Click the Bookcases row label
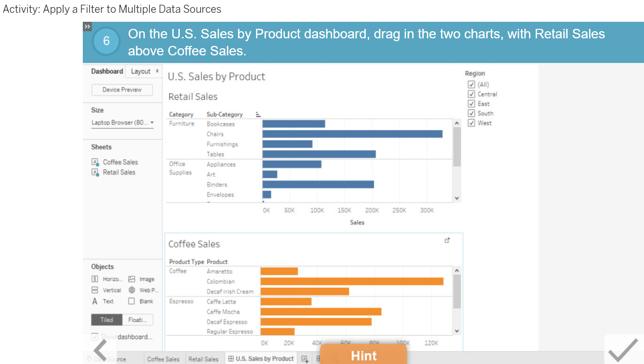Screen dimensions: 644x364 click(221, 124)
